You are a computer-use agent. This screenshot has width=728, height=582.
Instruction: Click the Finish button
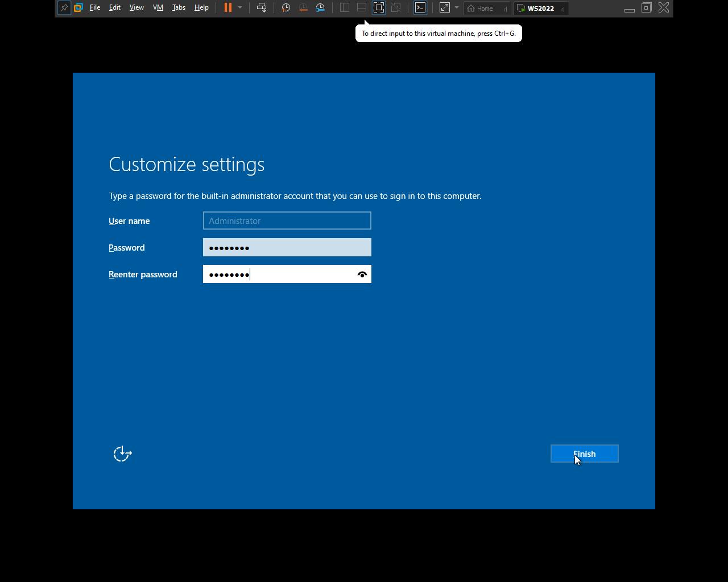point(585,454)
